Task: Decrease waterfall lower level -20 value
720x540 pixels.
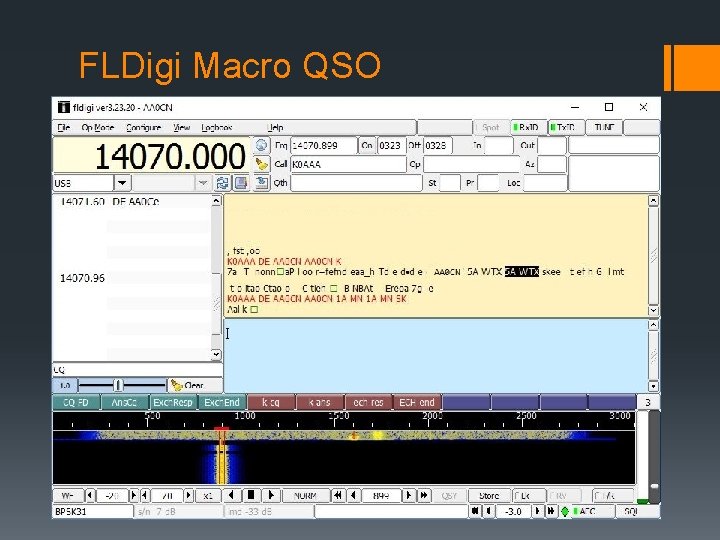Action: click(90, 495)
